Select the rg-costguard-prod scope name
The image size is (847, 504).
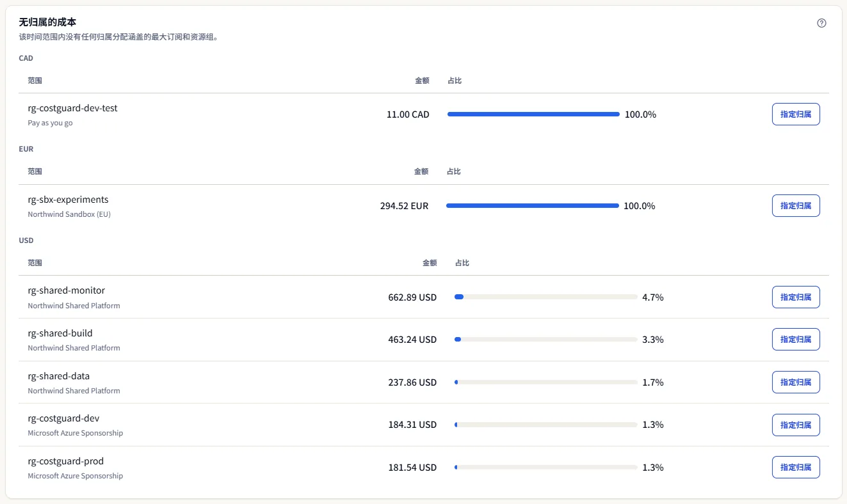tap(66, 461)
